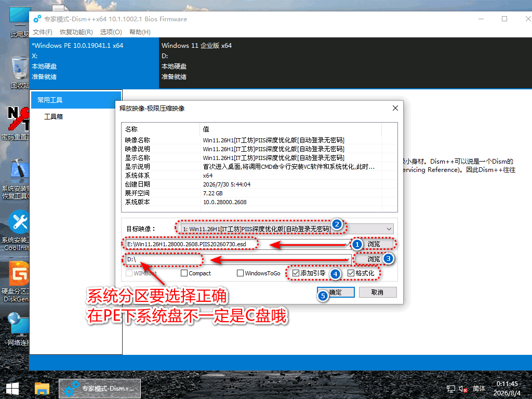Screen dimensions: 532x399
Task: Maximize the Dism++ window
Action: pos(504,19)
